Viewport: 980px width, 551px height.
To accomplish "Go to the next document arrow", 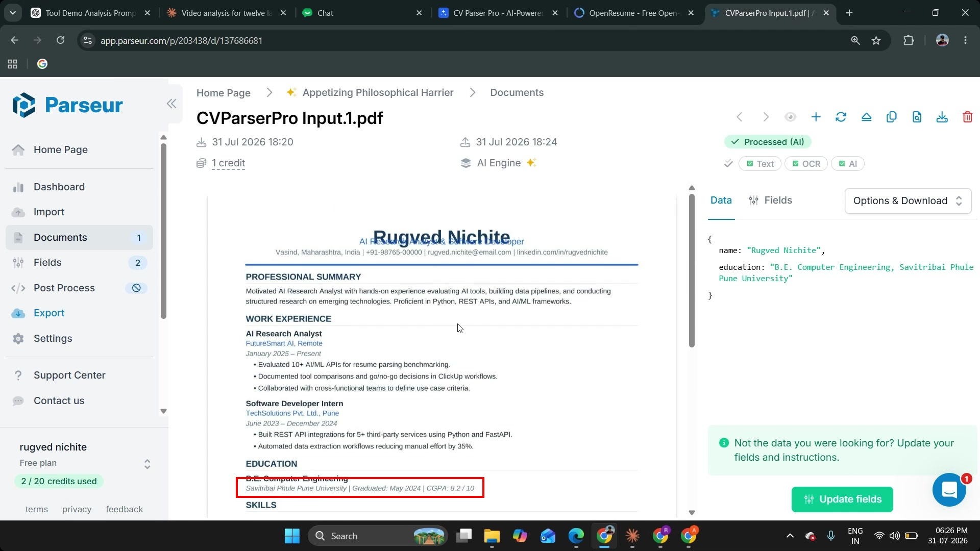I will click(766, 117).
